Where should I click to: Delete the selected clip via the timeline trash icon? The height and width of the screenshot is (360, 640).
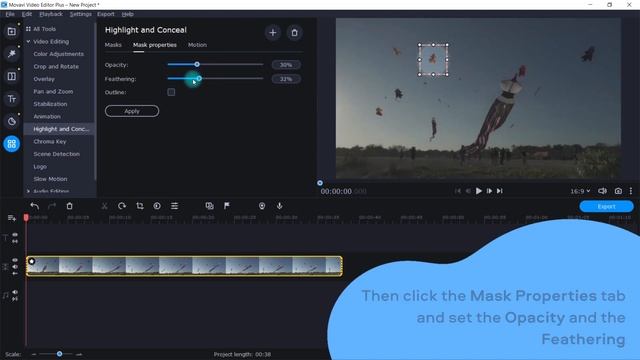[x=69, y=206]
